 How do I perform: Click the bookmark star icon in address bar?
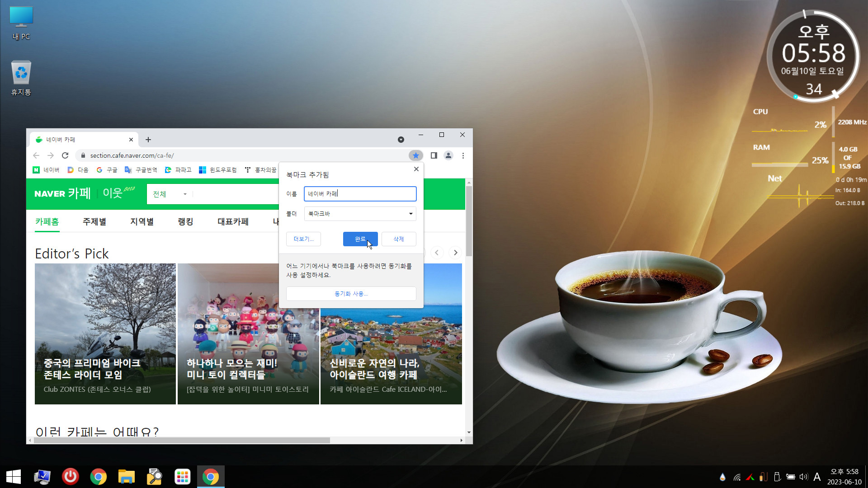(415, 155)
